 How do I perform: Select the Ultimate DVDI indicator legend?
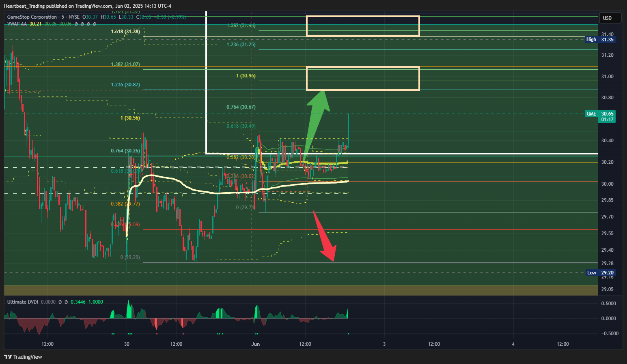pos(23,302)
